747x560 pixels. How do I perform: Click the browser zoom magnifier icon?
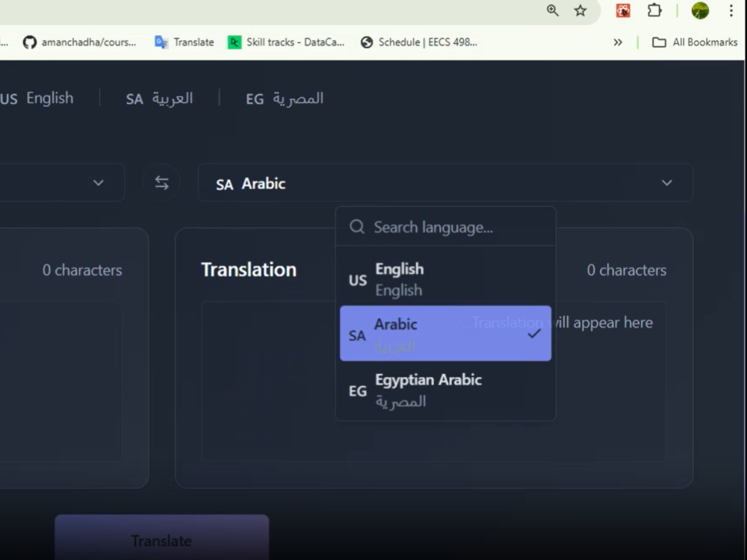coord(552,10)
